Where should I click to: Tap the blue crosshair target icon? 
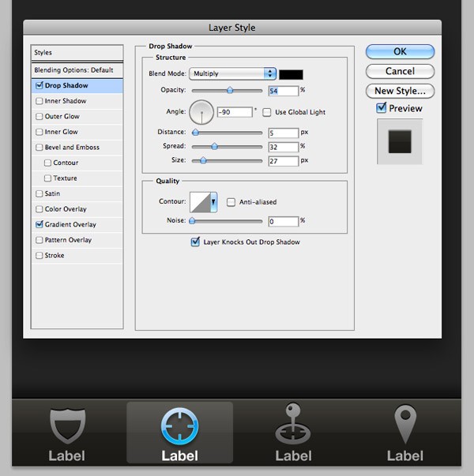pos(179,426)
